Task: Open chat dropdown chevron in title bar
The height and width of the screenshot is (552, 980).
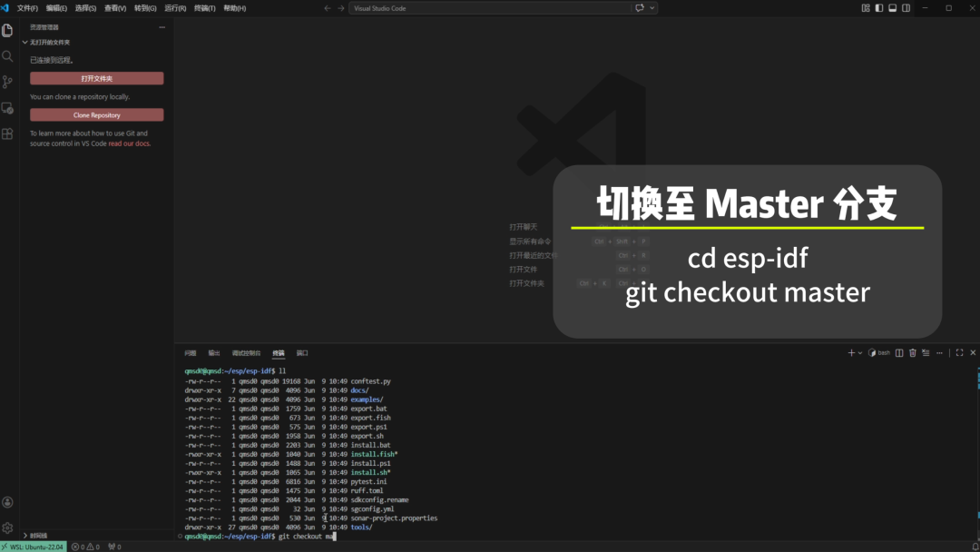Action: tap(652, 8)
